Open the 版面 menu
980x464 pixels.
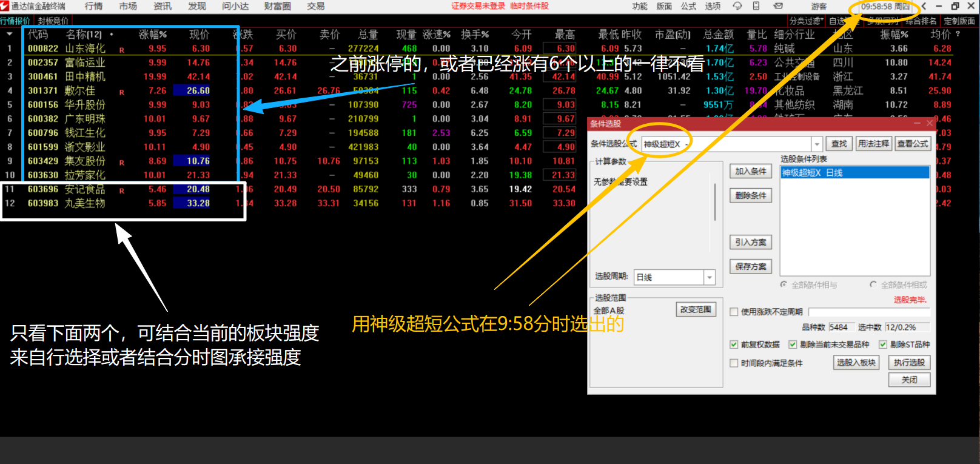point(664,6)
